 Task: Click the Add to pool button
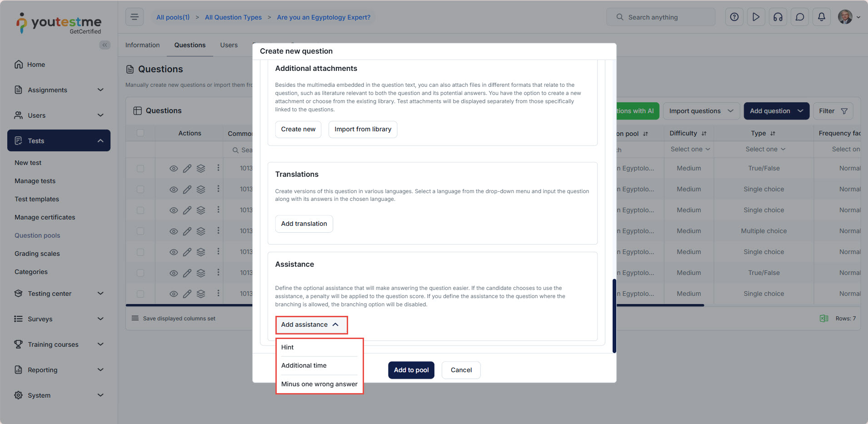point(411,370)
